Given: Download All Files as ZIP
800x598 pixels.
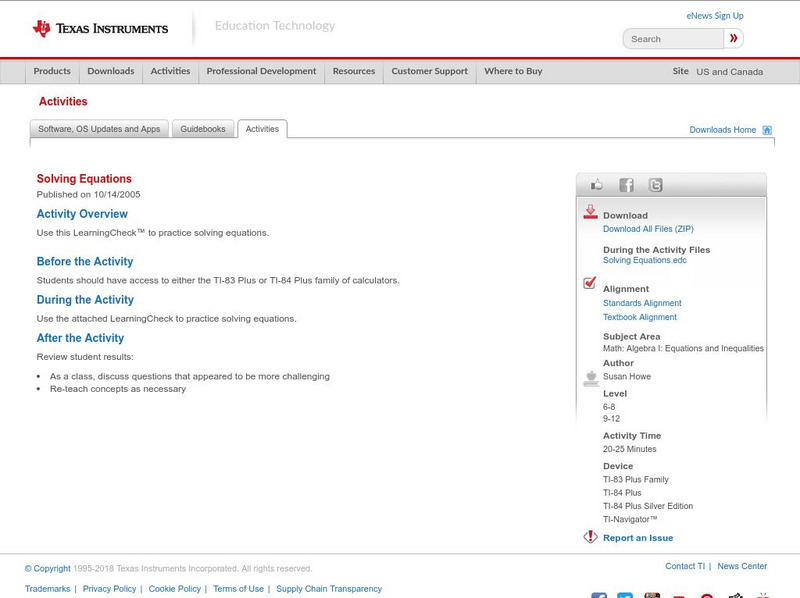Looking at the screenshot, I should coord(646,226).
